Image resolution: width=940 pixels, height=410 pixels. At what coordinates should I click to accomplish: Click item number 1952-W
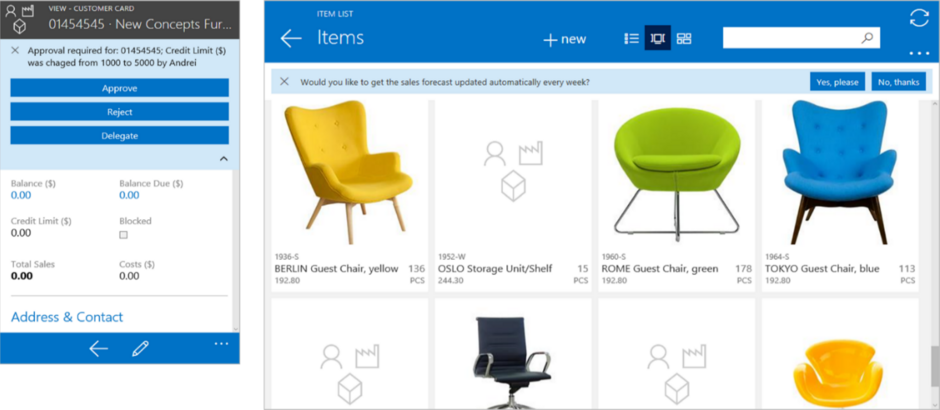point(451,257)
